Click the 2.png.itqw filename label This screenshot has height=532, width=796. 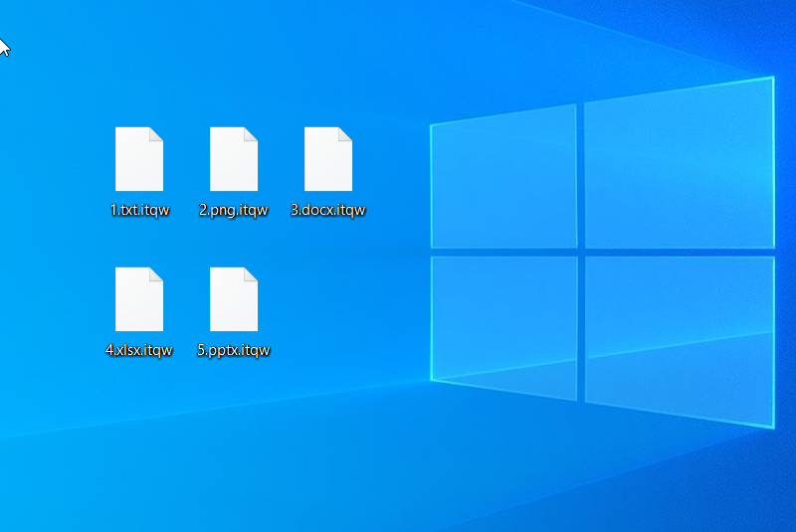pyautogui.click(x=234, y=210)
